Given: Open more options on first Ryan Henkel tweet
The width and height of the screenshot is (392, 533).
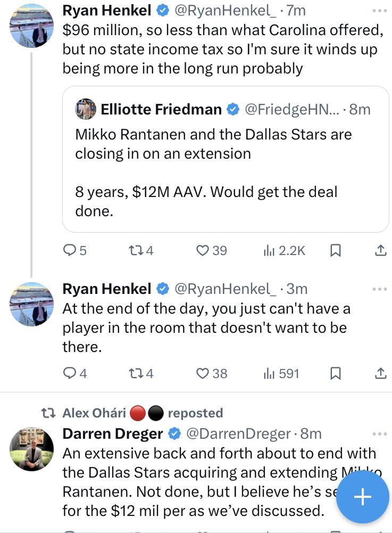Looking at the screenshot, I should point(380,10).
